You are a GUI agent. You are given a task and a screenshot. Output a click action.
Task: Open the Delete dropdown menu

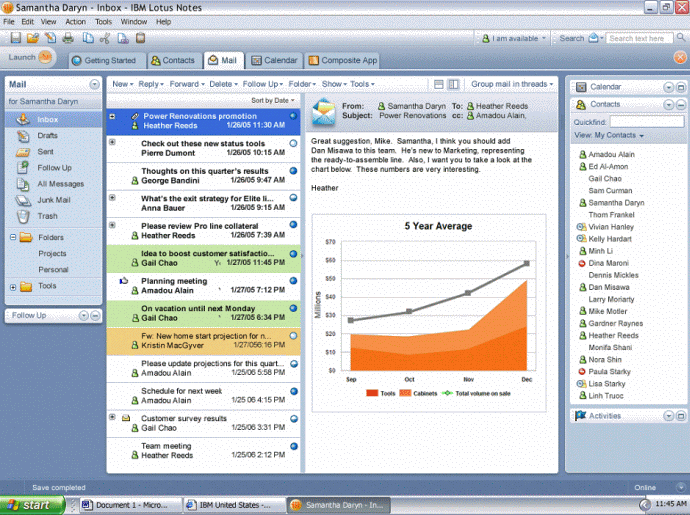(223, 84)
